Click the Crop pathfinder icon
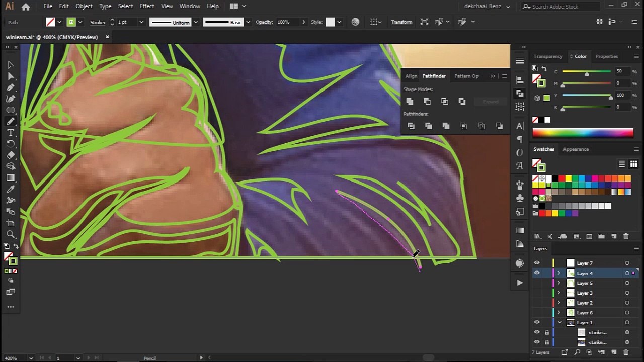 point(464,126)
